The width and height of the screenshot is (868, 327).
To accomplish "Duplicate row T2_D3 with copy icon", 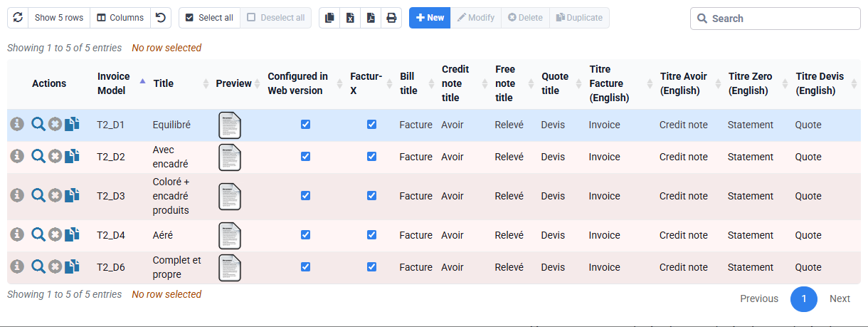I will (72, 195).
